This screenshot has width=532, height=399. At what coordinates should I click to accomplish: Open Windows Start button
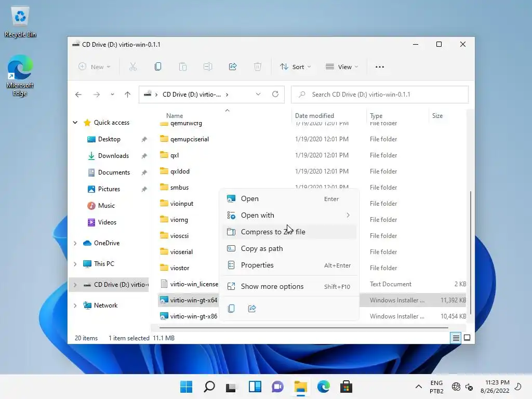click(x=187, y=387)
